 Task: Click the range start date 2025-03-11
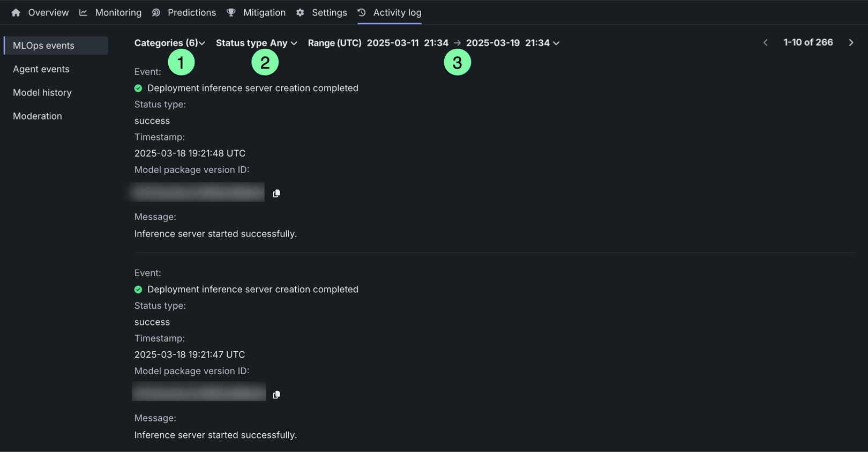pos(392,43)
